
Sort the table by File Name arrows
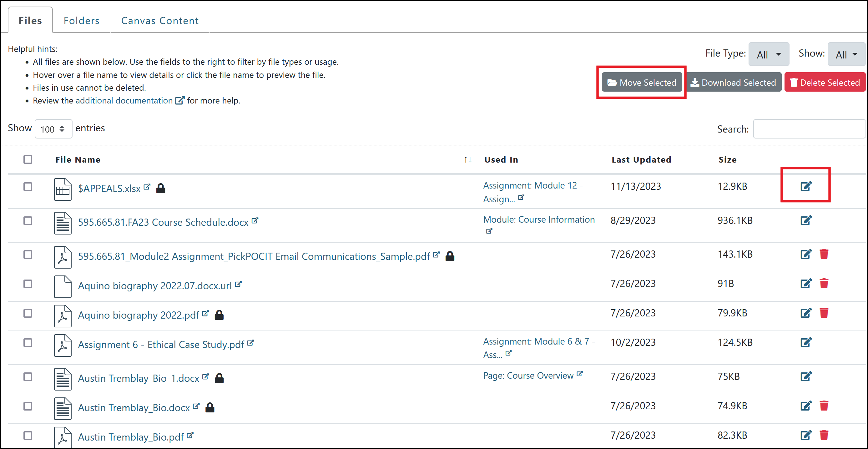click(467, 160)
